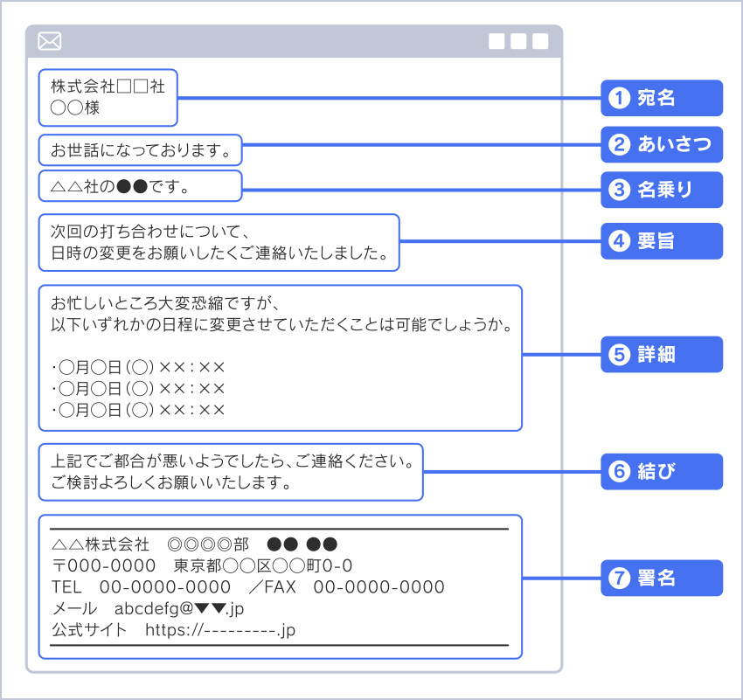
Task: Click the leftmost white square window button
Action: tap(496, 41)
